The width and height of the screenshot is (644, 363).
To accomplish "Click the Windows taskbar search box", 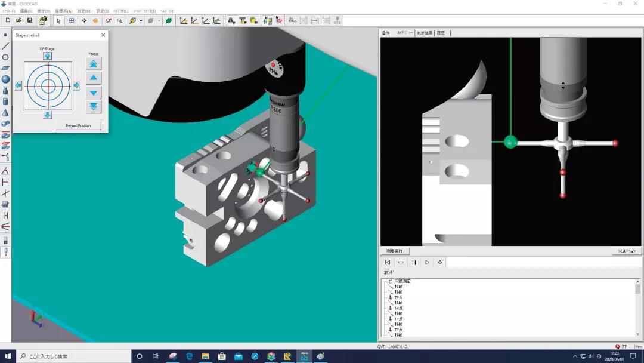I will tap(72, 356).
